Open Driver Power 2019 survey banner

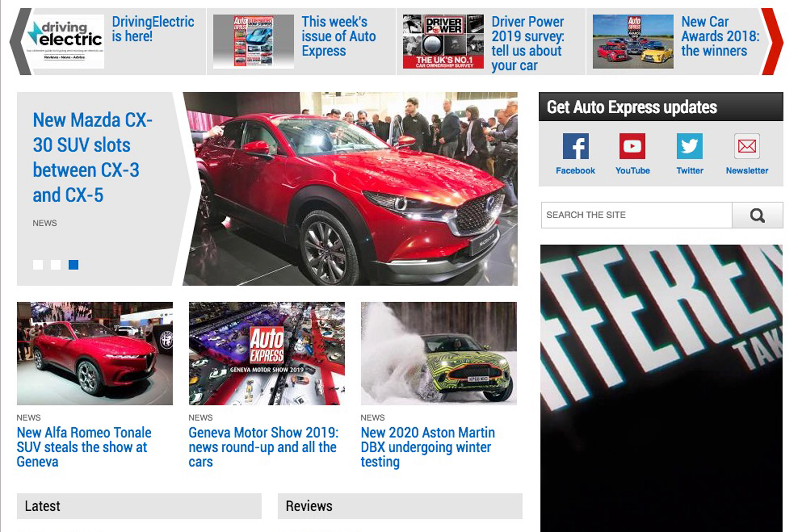(528, 43)
